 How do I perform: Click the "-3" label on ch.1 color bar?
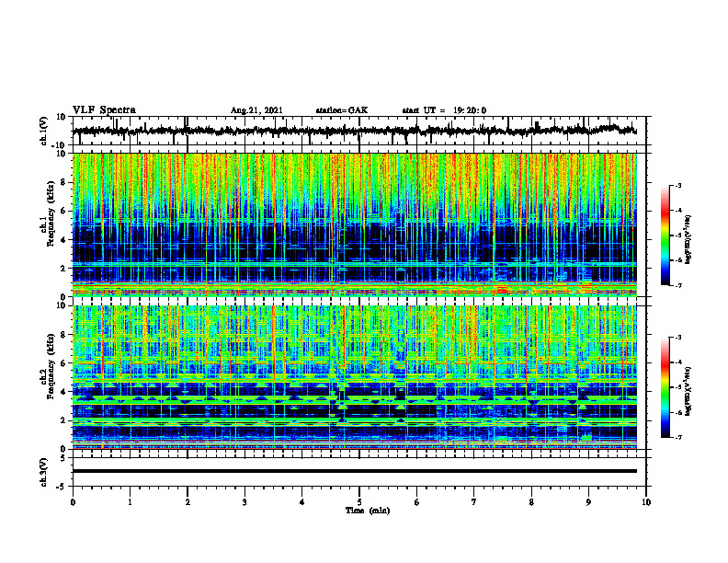click(677, 185)
